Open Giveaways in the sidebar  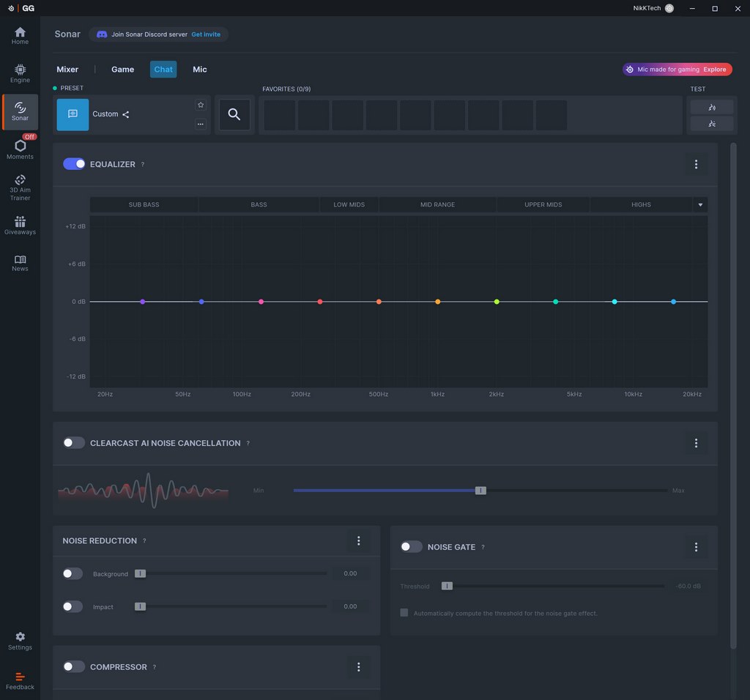pyautogui.click(x=20, y=225)
